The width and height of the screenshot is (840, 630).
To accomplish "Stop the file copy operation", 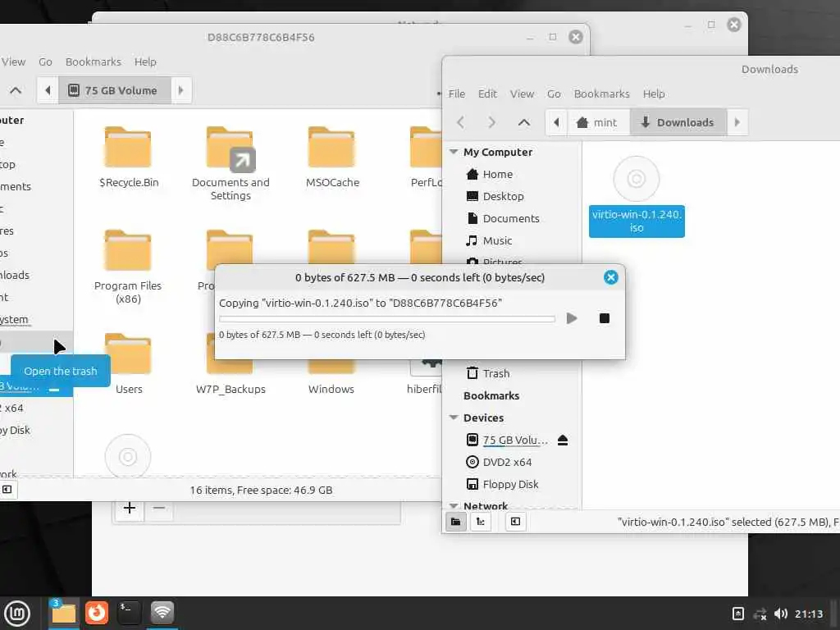I will pyautogui.click(x=605, y=318).
